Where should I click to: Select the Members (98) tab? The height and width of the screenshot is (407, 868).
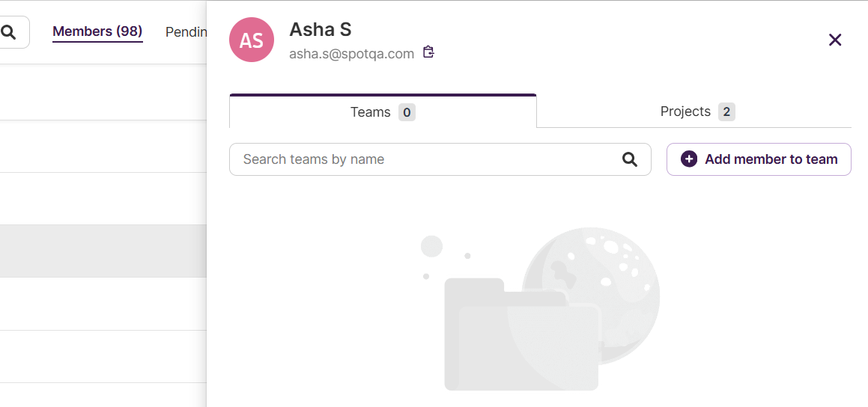pos(97,31)
